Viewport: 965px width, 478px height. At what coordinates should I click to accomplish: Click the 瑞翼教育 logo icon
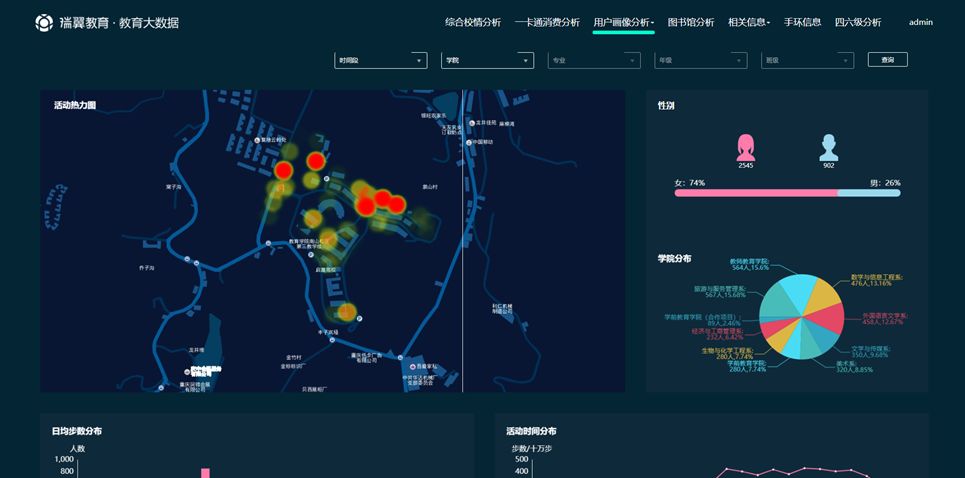click(44, 23)
